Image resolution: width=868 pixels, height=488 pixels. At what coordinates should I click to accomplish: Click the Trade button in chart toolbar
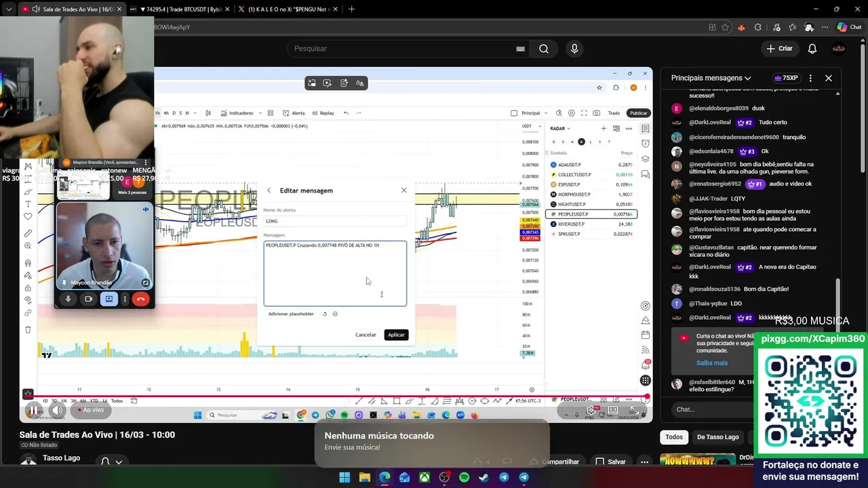pos(614,113)
